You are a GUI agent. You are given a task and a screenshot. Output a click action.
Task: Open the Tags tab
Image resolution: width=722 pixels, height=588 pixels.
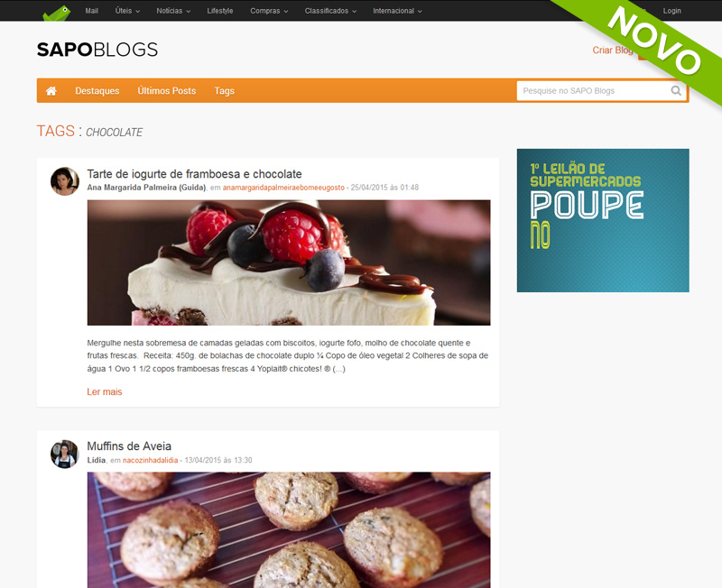tap(224, 91)
